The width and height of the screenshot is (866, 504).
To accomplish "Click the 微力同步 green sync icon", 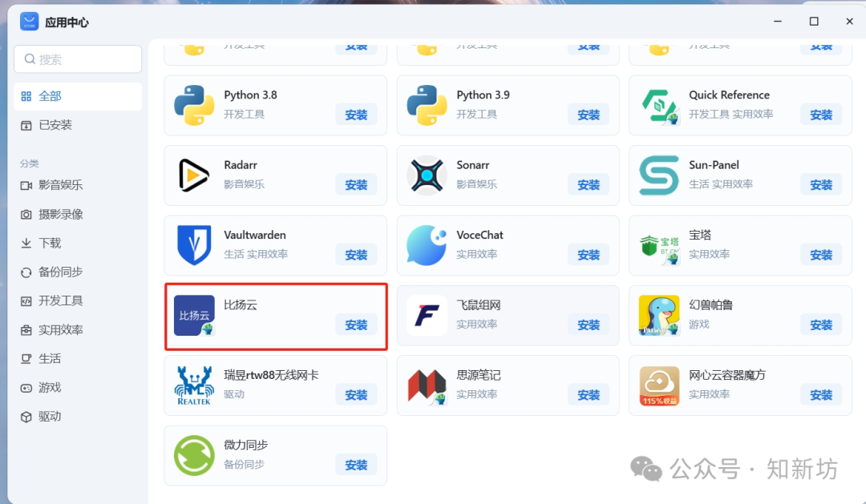I will [194, 455].
